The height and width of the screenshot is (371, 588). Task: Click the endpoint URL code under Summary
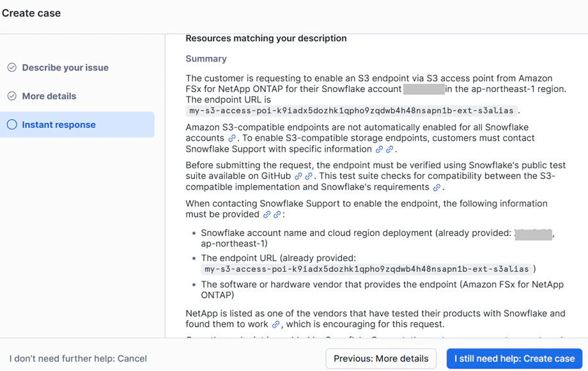(x=351, y=111)
